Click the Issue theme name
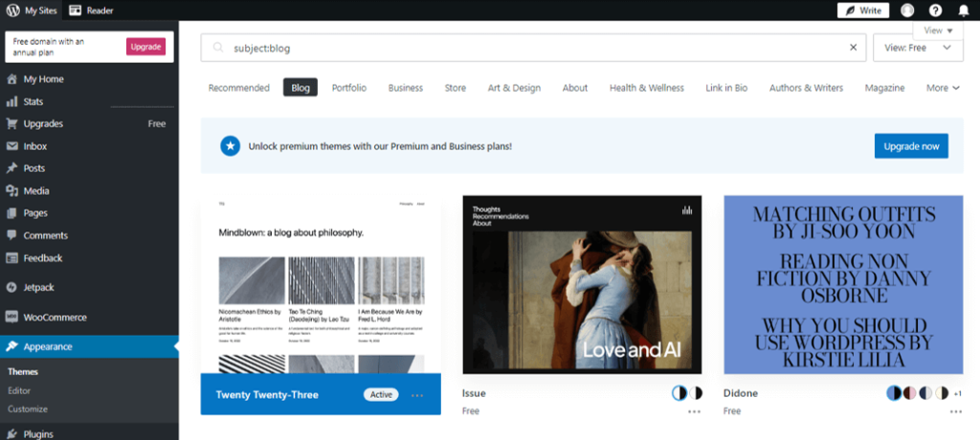The image size is (980, 440). [474, 393]
